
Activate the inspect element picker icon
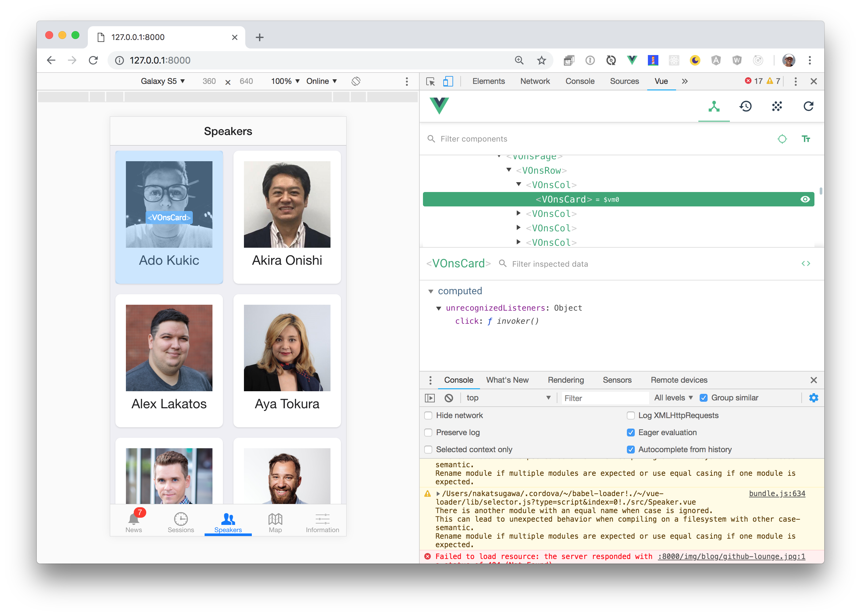[430, 81]
